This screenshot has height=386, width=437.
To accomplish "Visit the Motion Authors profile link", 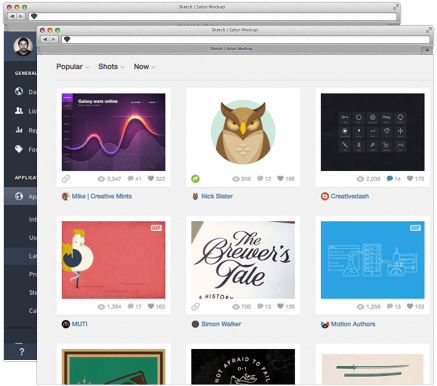I will tap(353, 324).
